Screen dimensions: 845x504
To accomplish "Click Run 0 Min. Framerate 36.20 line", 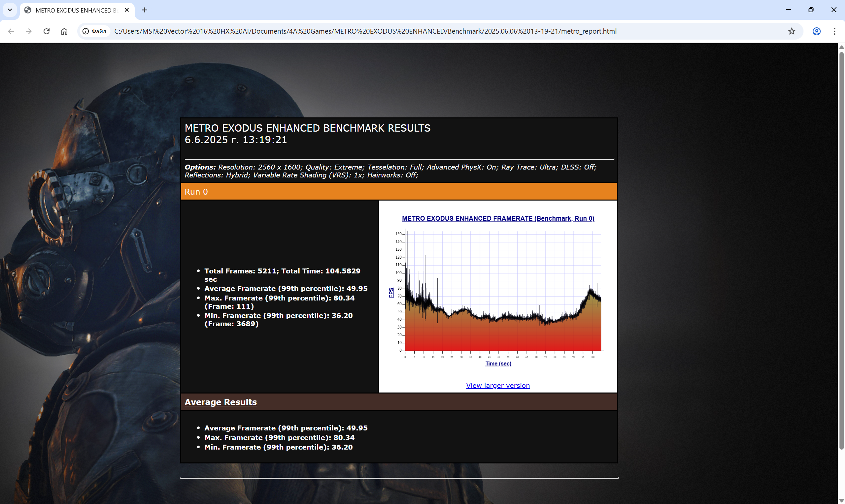I will [279, 320].
